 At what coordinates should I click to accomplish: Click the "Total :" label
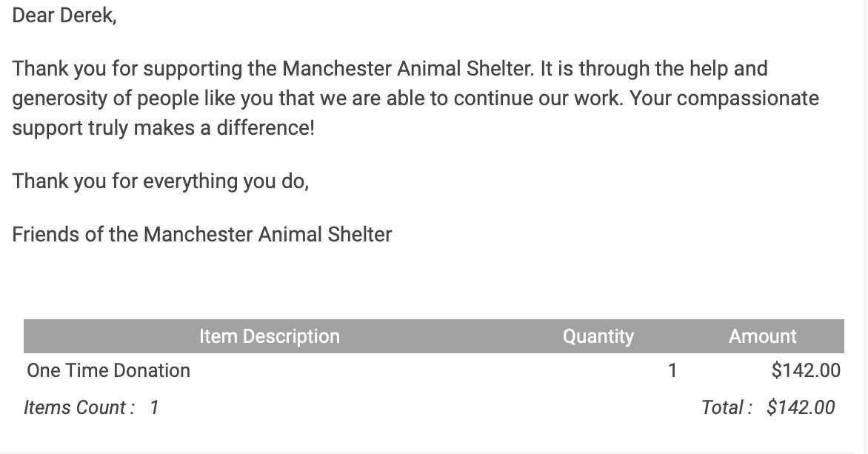[x=727, y=407]
